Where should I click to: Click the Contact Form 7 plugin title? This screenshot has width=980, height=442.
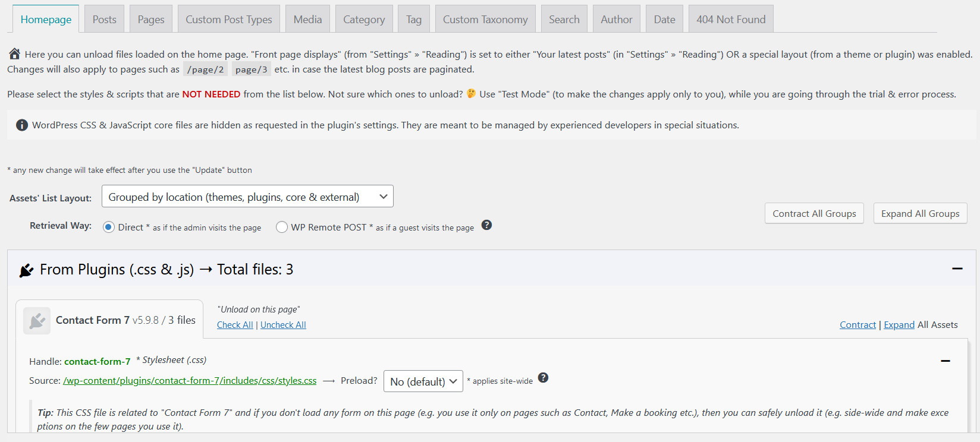pos(93,320)
